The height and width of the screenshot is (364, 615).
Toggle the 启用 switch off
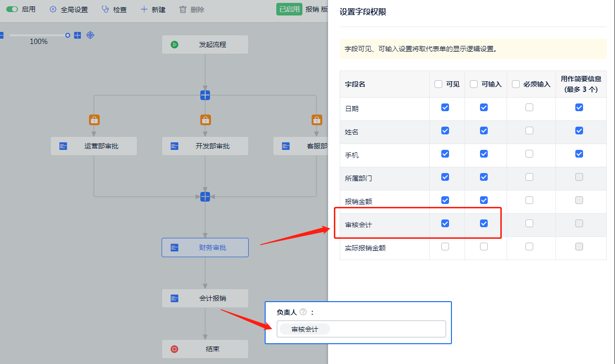click(12, 9)
